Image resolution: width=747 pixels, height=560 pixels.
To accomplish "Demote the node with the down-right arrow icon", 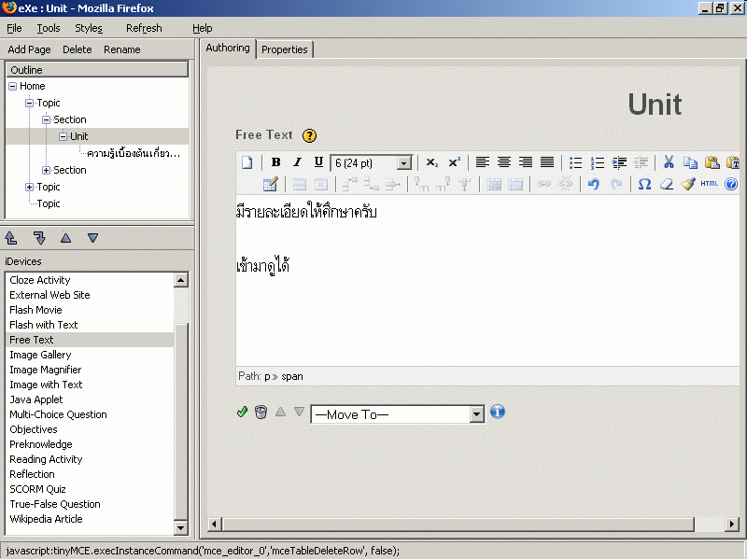I will click(x=39, y=237).
